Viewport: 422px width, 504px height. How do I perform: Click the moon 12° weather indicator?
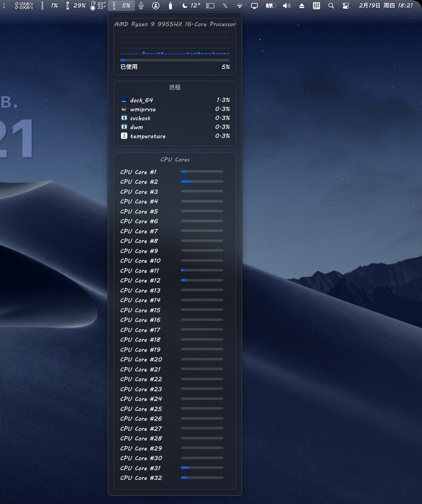[x=191, y=6]
